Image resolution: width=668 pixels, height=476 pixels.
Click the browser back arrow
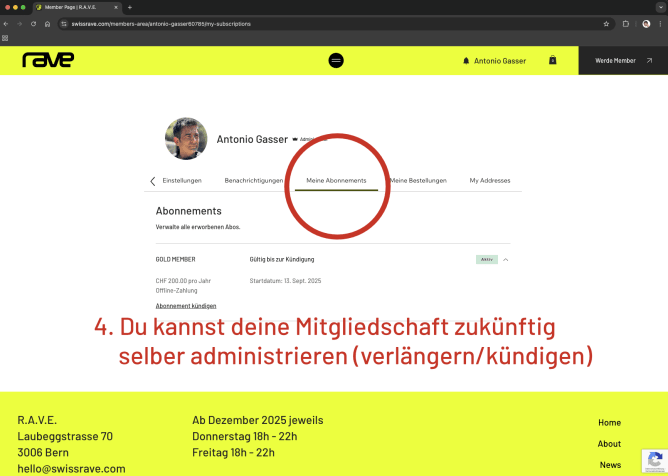pyautogui.click(x=6, y=24)
